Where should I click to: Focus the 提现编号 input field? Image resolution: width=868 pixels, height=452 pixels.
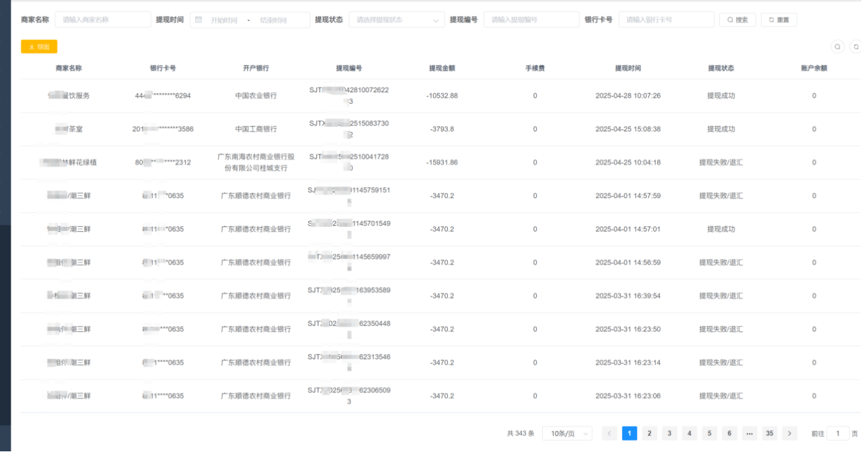(x=532, y=20)
